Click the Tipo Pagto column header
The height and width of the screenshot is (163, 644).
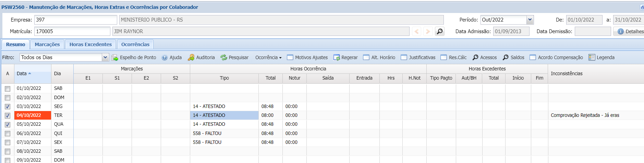pyautogui.click(x=441, y=78)
